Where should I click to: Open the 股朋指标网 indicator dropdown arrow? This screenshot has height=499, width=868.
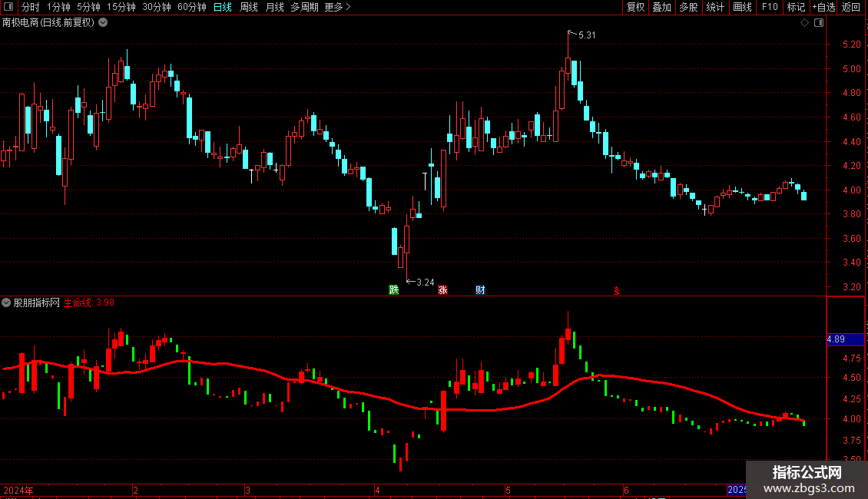6,302
